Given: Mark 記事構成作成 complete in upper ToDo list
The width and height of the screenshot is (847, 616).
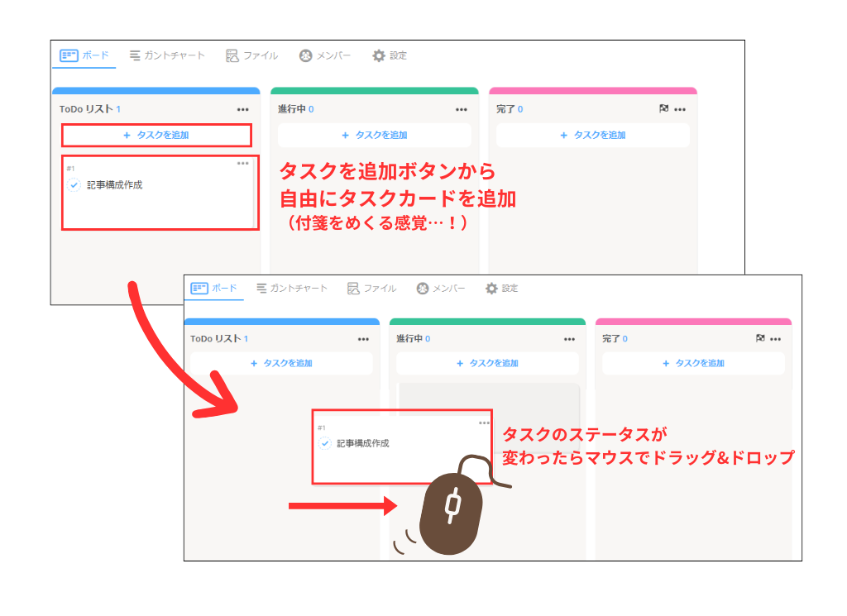Looking at the screenshot, I should tap(74, 185).
